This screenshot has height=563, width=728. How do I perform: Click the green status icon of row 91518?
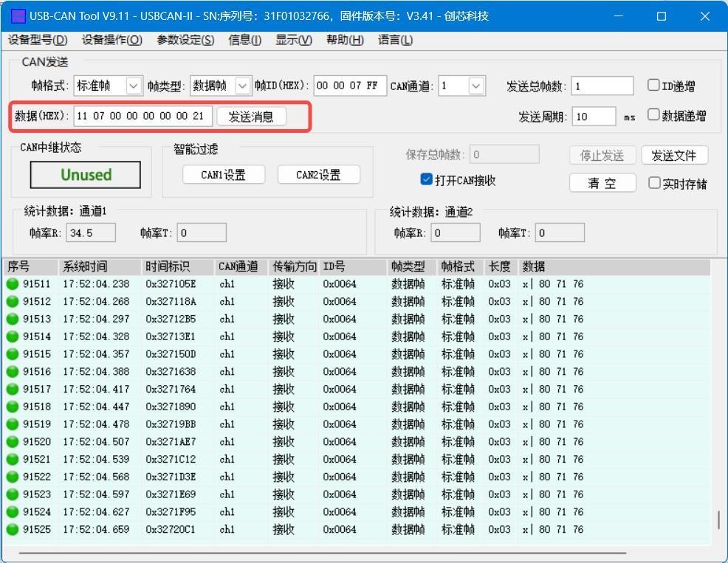[x=13, y=407]
